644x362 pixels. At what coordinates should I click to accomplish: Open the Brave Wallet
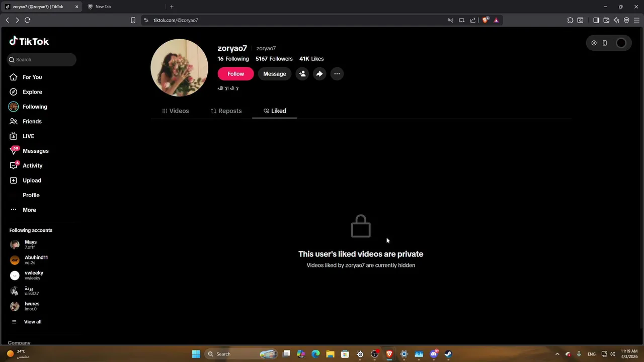pyautogui.click(x=606, y=20)
